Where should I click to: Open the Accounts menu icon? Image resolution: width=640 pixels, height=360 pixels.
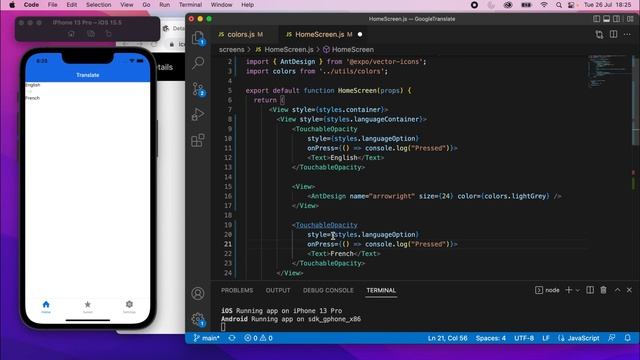click(198, 293)
